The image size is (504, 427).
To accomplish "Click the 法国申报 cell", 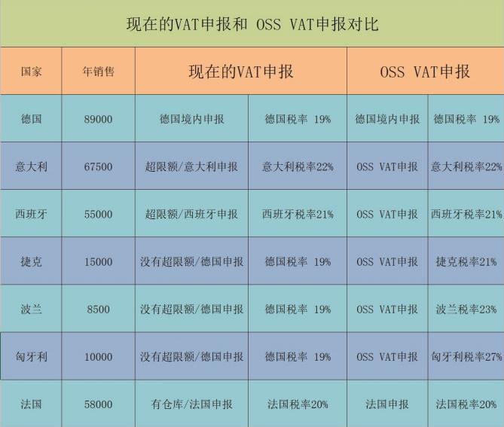I will point(387,404).
